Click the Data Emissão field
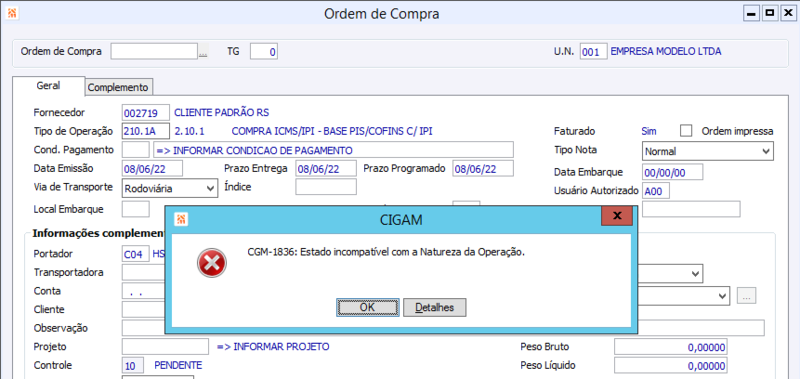Viewport: 800px width, 379px height. (152, 168)
